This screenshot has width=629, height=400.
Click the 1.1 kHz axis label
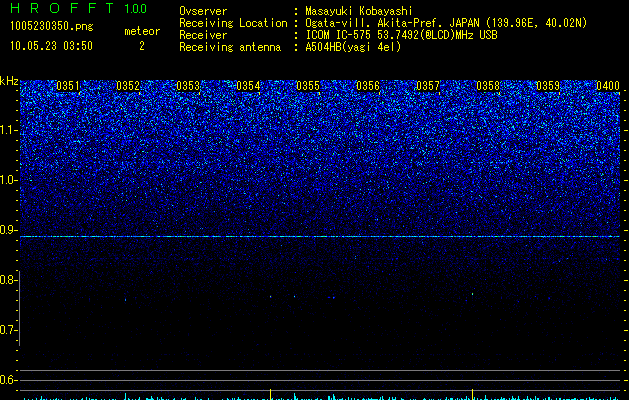pyautogui.click(x=9, y=130)
